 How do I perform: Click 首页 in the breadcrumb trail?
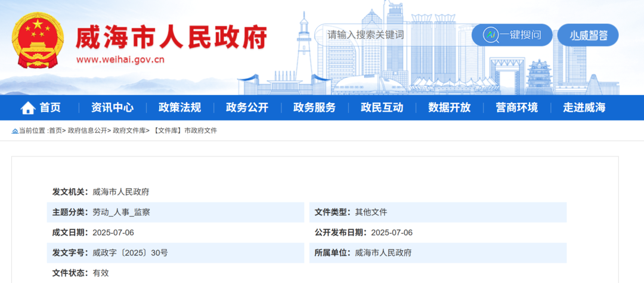click(55, 131)
